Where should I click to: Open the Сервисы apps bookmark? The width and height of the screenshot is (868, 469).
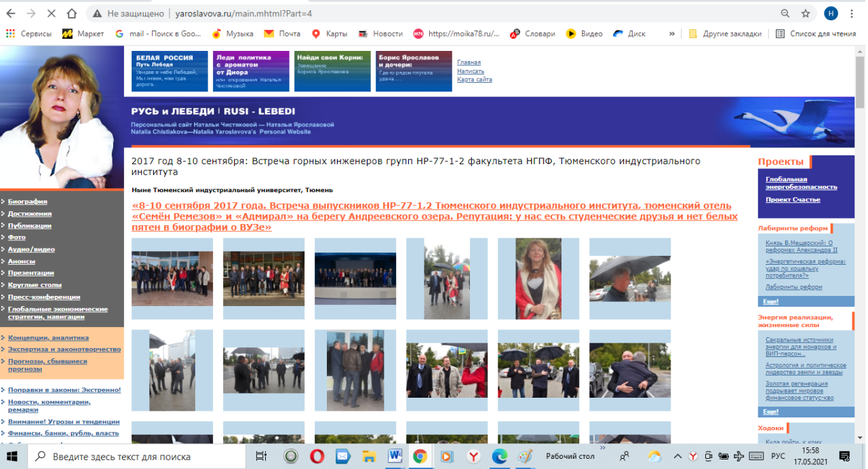(x=28, y=33)
